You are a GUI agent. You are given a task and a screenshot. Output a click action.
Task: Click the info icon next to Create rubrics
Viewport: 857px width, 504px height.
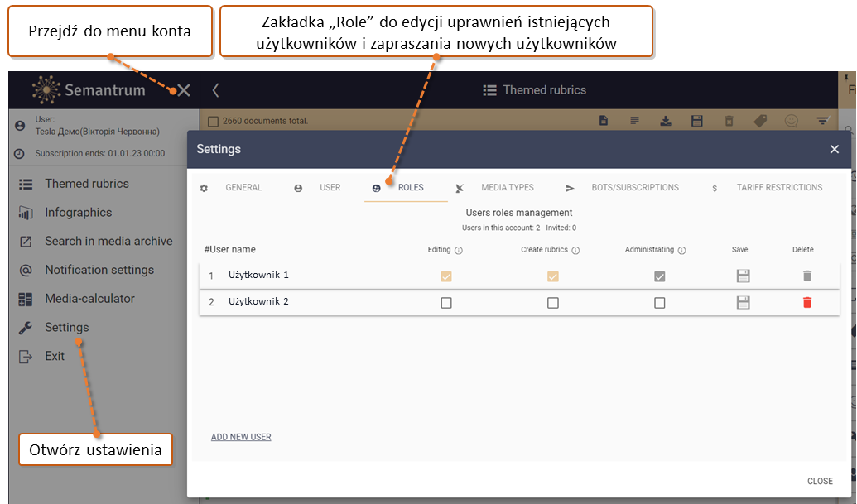[575, 250]
